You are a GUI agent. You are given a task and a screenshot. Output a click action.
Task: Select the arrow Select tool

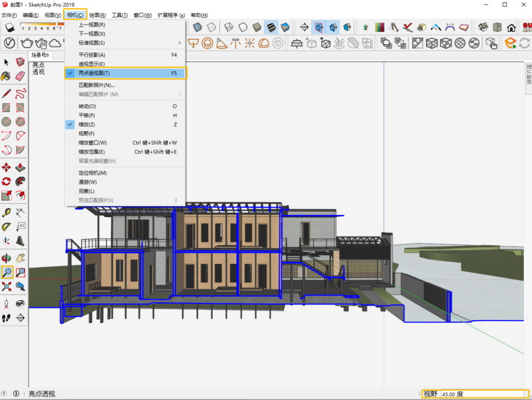pos(7,62)
